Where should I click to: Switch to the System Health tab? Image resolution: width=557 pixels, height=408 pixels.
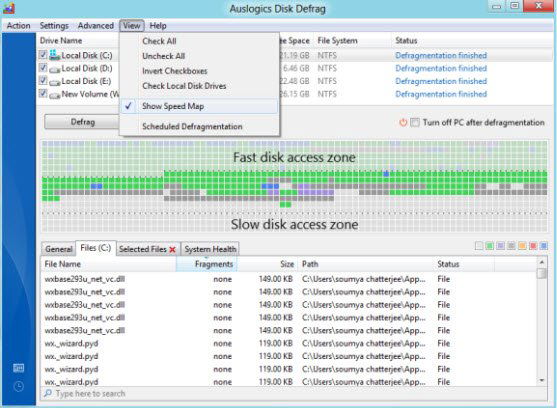(x=210, y=249)
